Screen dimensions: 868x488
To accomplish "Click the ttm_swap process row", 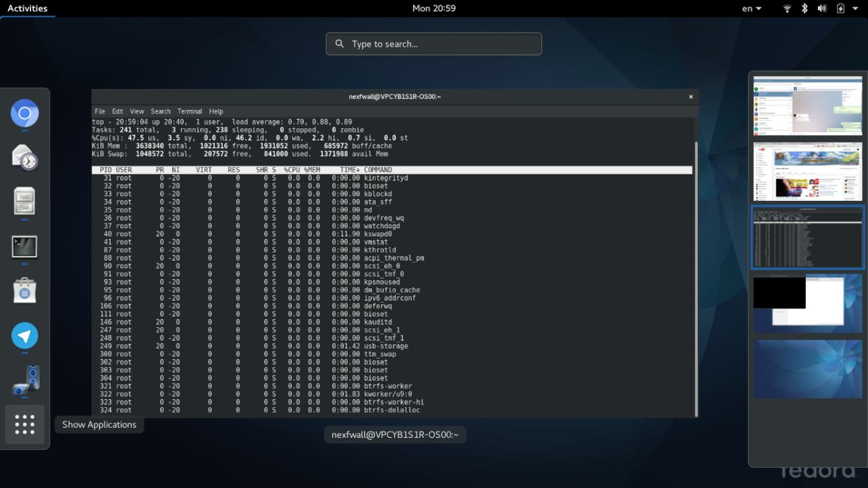I will pyautogui.click(x=392, y=354).
